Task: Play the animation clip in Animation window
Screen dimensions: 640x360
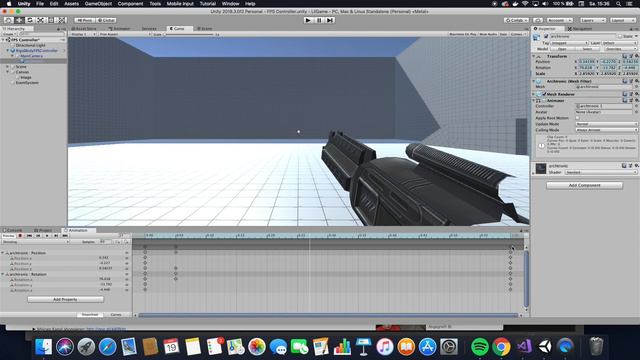Action: click(x=47, y=236)
